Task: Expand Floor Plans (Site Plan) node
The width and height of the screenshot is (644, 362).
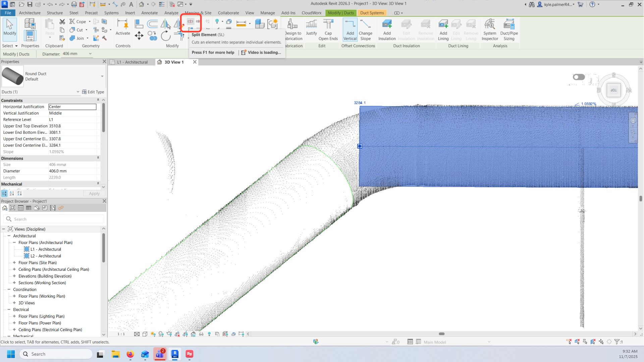Action: click(14, 263)
